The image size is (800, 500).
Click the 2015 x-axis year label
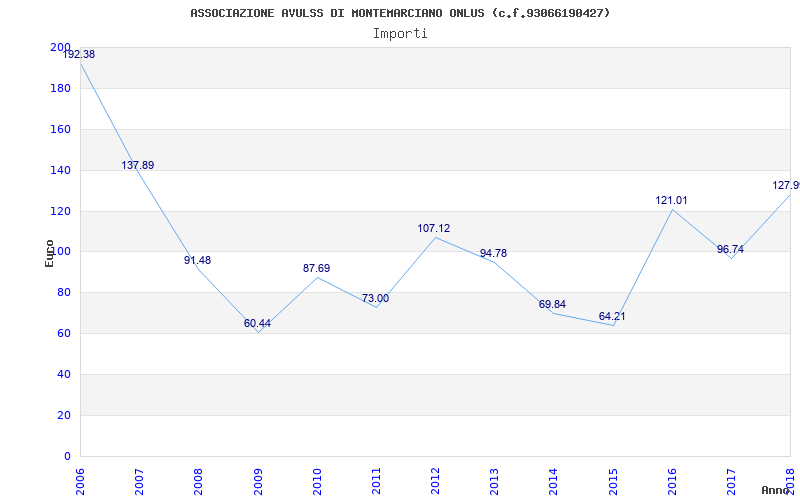pos(613,481)
